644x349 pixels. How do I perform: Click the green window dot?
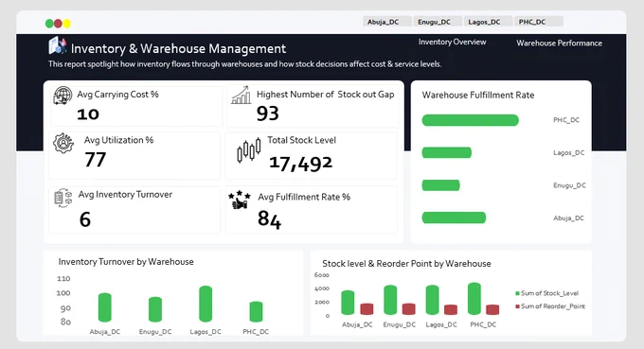[x=49, y=24]
